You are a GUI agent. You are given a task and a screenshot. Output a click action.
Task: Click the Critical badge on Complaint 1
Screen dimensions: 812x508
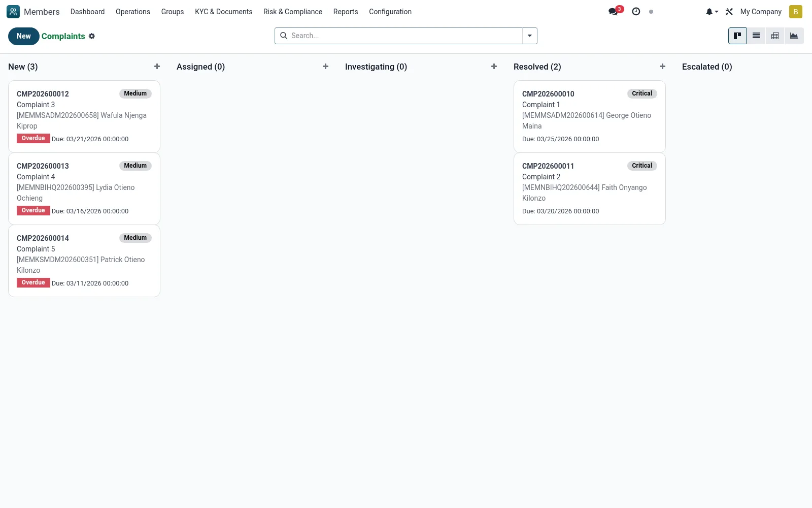642,93
